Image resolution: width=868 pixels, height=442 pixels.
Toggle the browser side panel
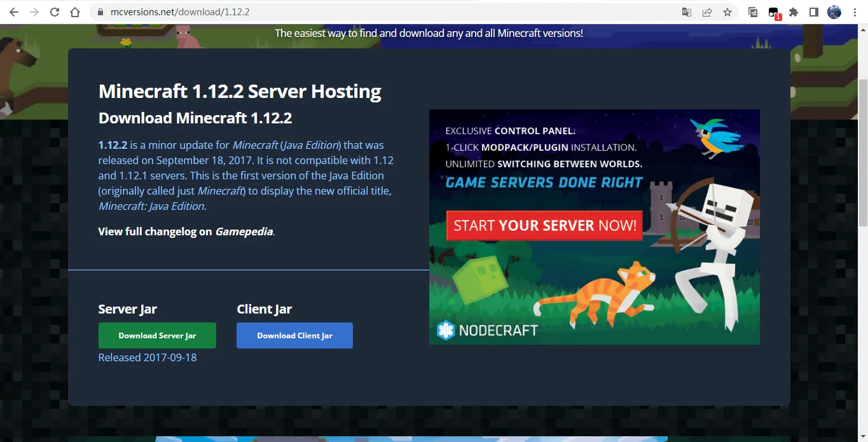click(x=813, y=12)
